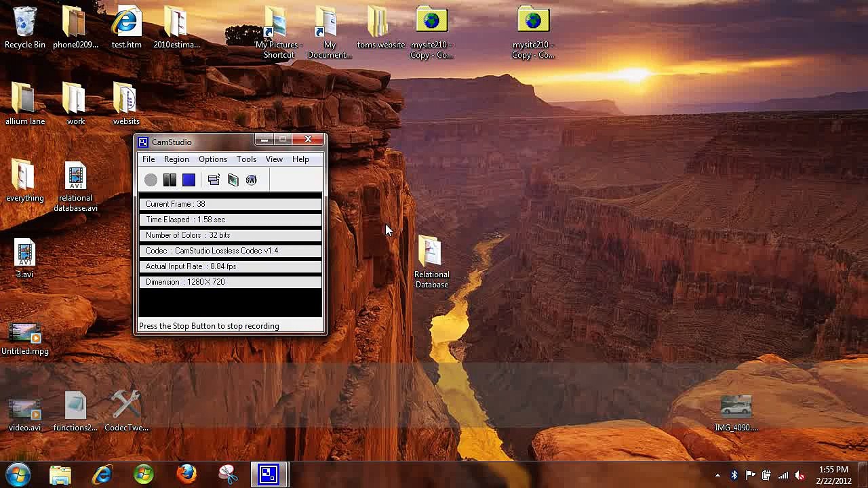Open the network signal tray icon
Screen dimensions: 868x488
pos(783,476)
